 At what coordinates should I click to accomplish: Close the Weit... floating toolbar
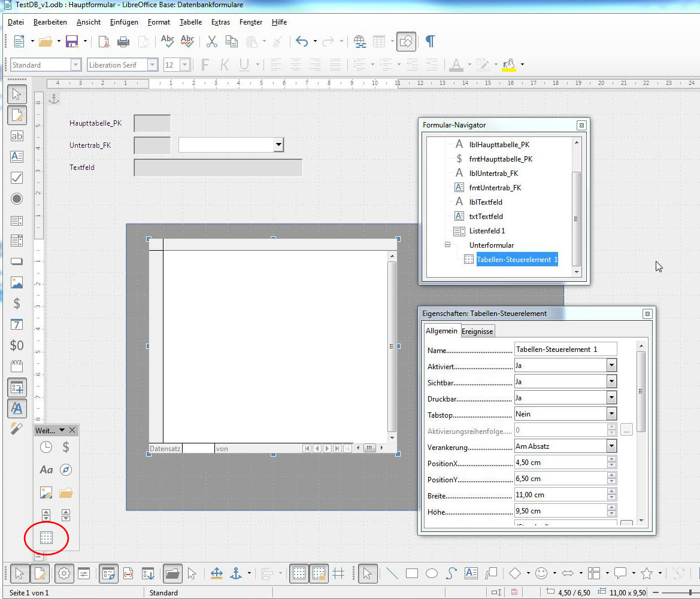[72, 430]
